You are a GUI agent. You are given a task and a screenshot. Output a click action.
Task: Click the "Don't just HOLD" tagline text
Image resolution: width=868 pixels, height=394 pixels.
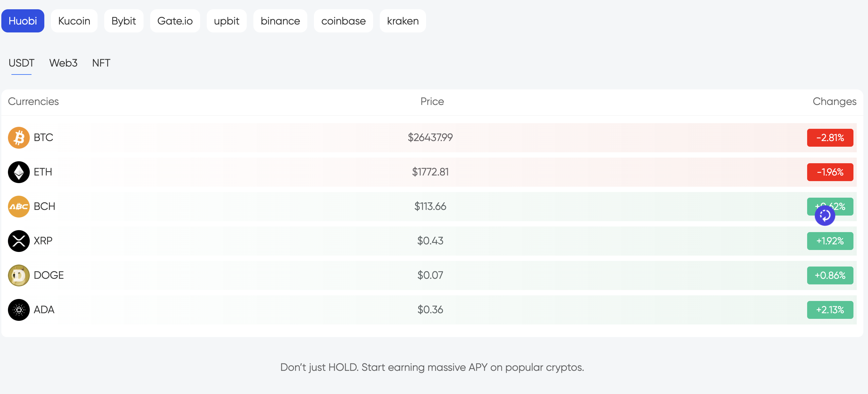click(432, 367)
